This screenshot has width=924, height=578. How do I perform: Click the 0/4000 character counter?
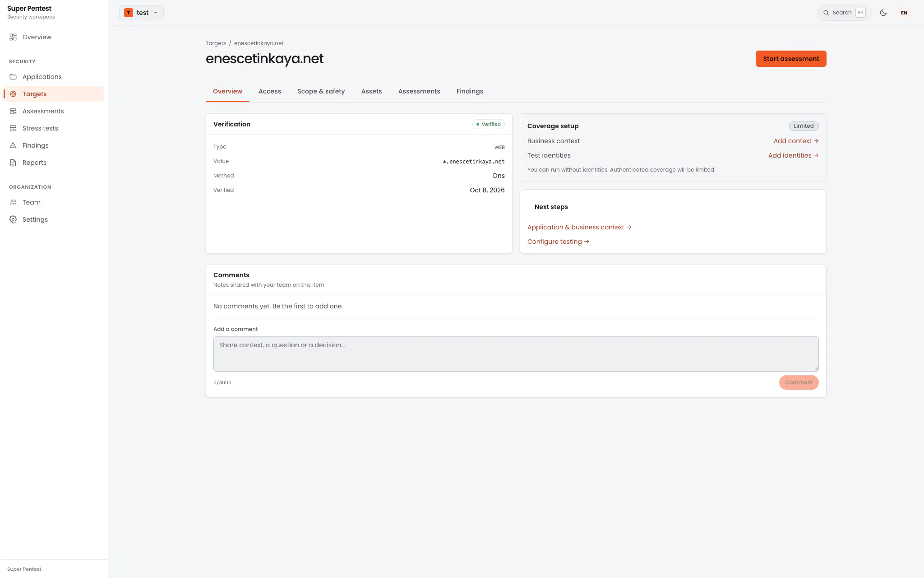pos(222,382)
